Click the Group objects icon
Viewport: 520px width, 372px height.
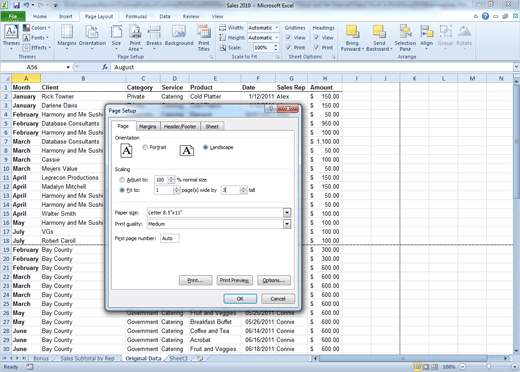tap(445, 32)
